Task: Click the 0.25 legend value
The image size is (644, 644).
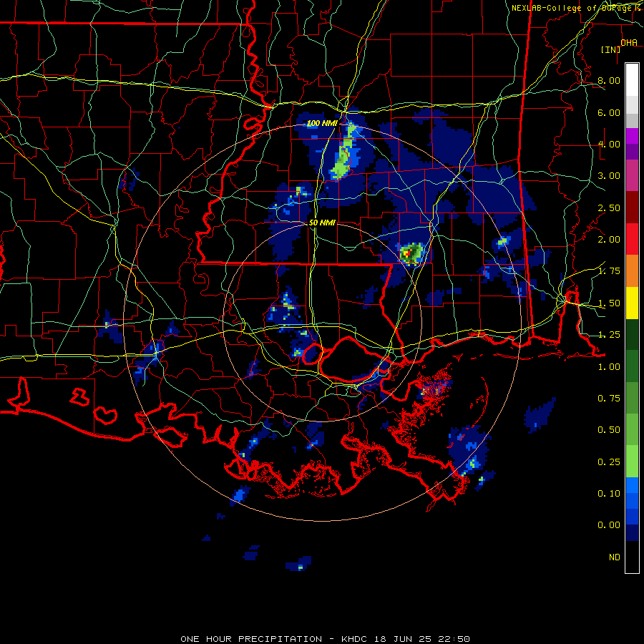Action: [609, 462]
